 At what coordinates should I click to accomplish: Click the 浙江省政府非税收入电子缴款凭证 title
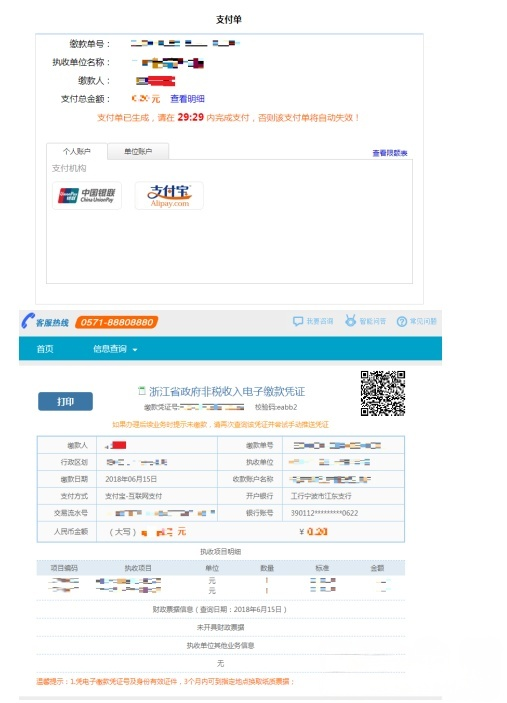(x=227, y=391)
